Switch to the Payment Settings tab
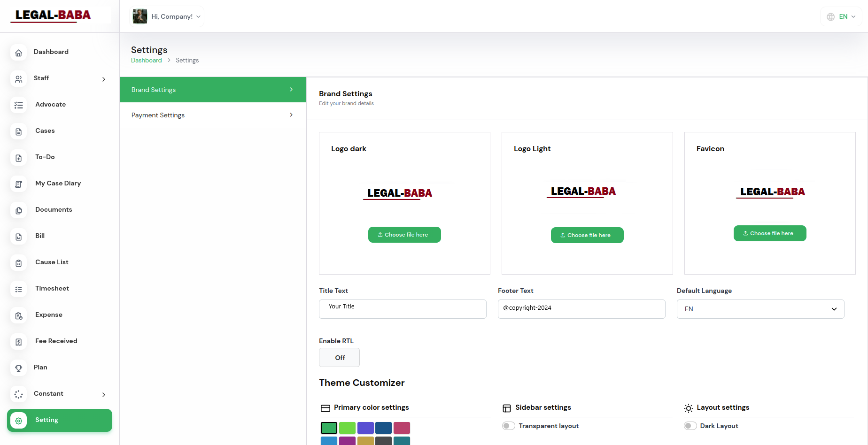 213,115
